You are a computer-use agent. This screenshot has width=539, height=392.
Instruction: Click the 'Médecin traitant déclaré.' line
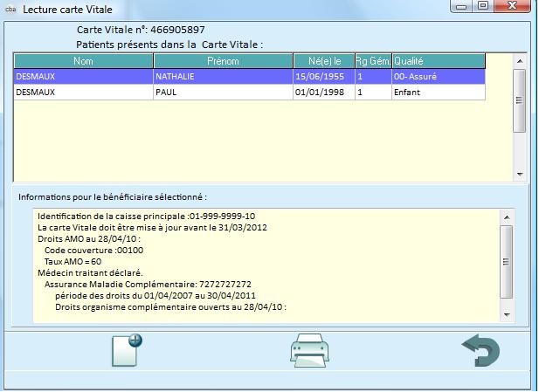point(90,272)
